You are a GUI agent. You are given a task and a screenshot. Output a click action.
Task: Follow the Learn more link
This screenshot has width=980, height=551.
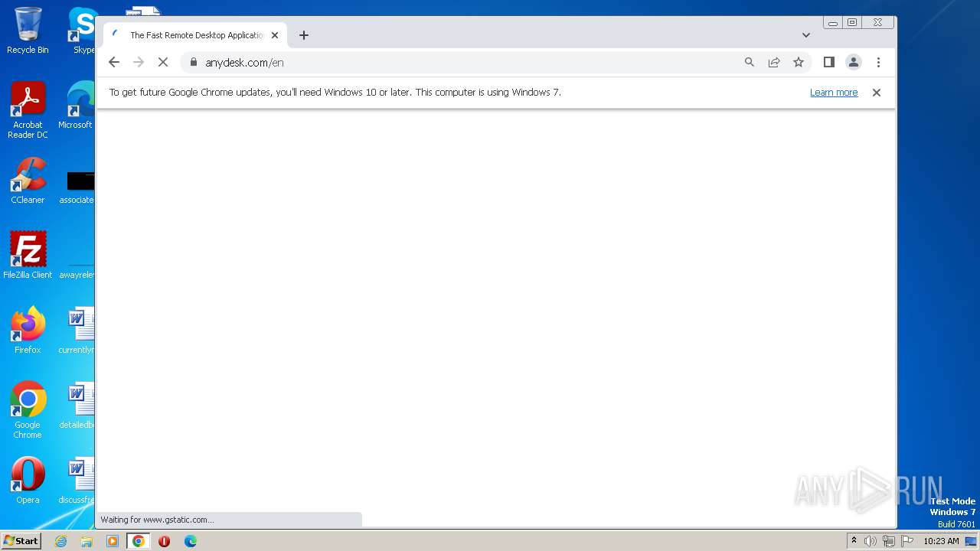click(x=834, y=93)
